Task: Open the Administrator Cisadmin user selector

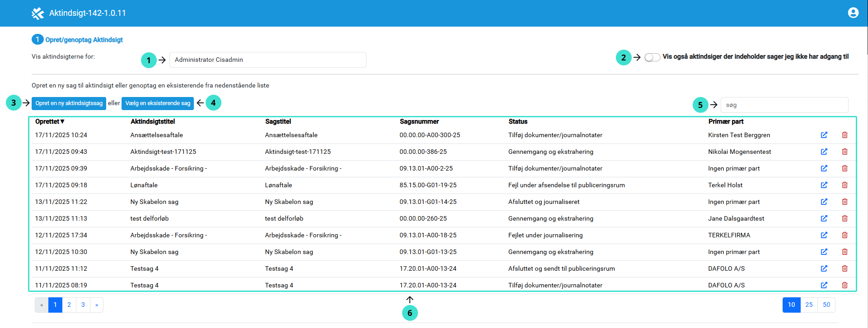Action: 267,60
